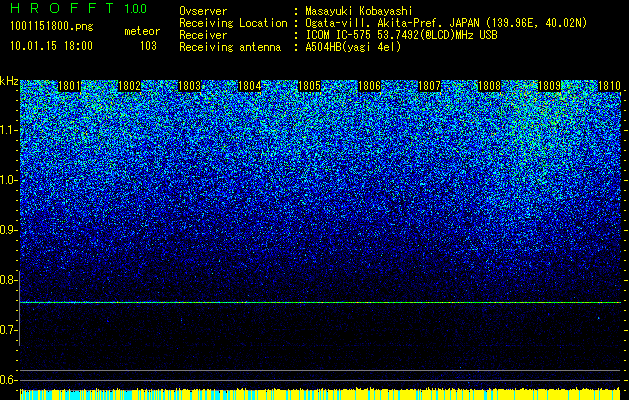Click the 1806 time marker
629x400 pixels.
369,86
